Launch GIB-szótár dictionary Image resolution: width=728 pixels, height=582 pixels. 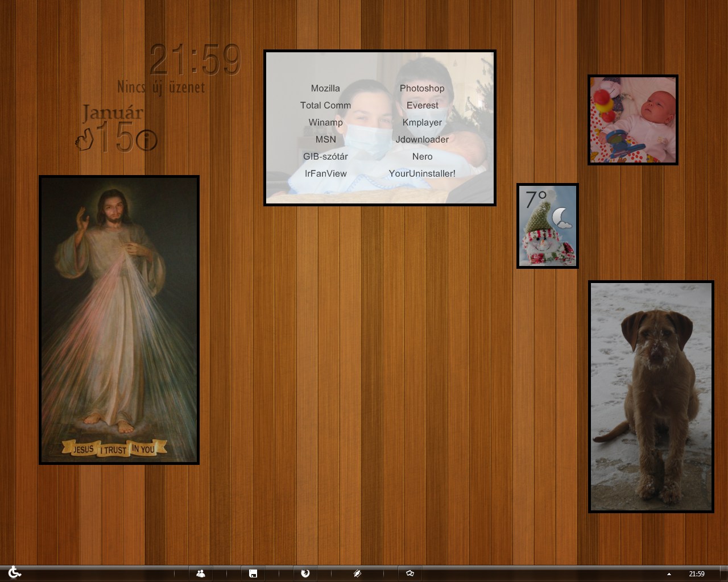(325, 156)
